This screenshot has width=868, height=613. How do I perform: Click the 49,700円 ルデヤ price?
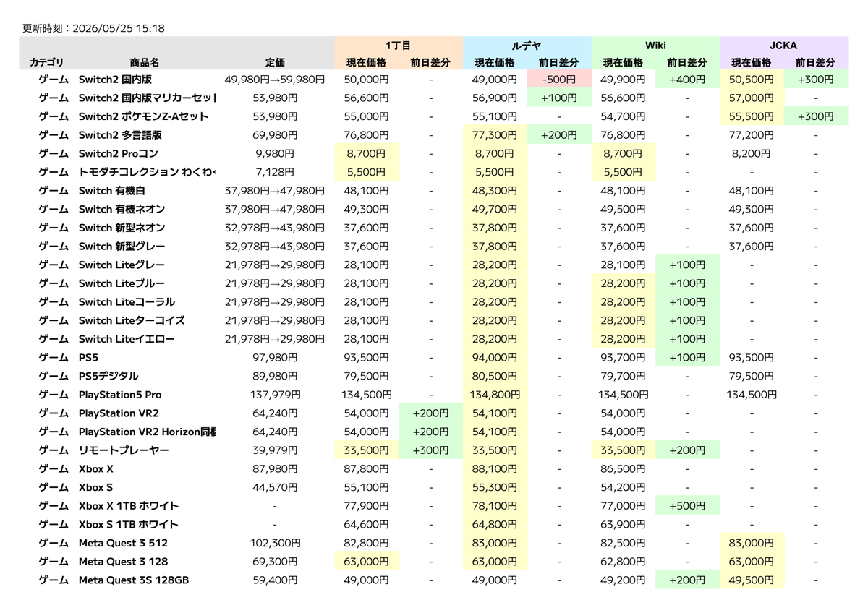coord(495,209)
